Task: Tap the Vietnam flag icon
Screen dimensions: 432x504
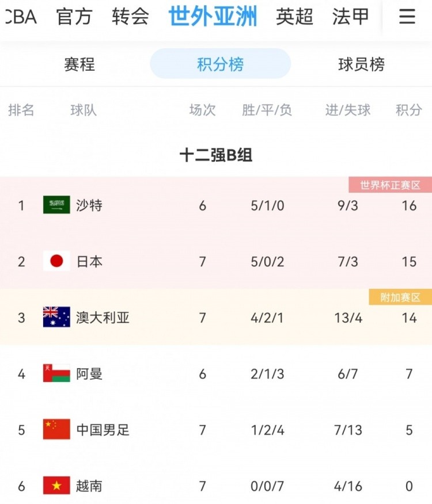Action: 56,486
